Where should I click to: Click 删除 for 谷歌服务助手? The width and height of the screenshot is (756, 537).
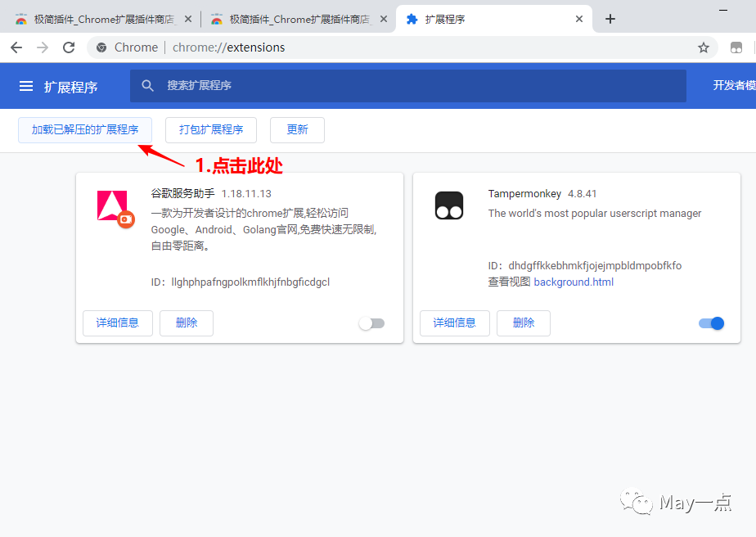pyautogui.click(x=187, y=323)
